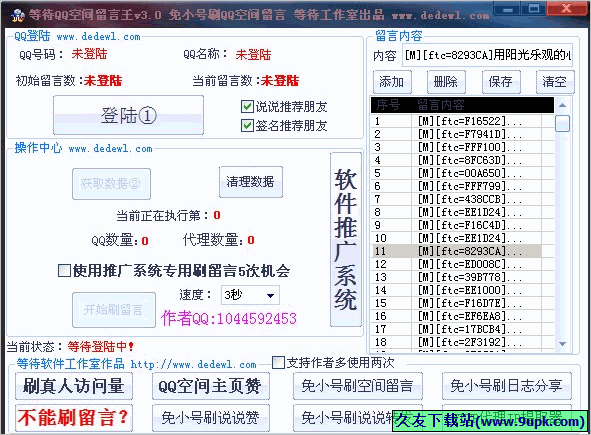
Task: Click the red 不能刷留言? button
Action: (74, 418)
